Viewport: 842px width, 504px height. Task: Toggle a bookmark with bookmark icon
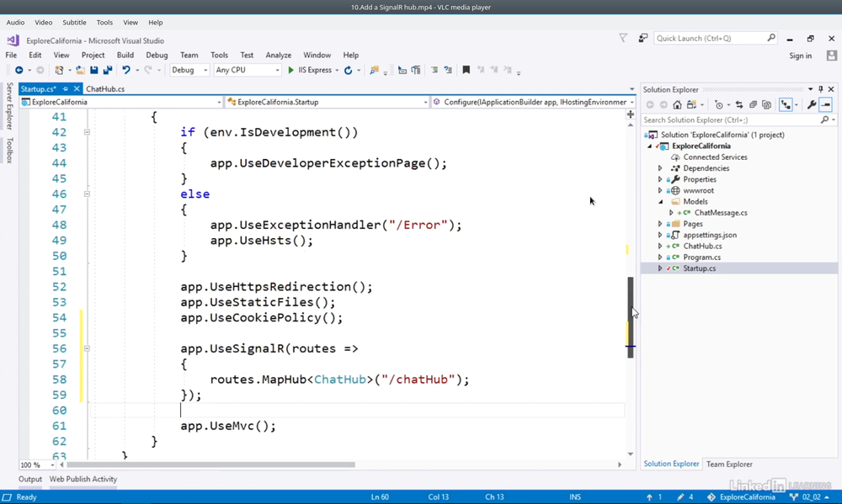pyautogui.click(x=466, y=71)
